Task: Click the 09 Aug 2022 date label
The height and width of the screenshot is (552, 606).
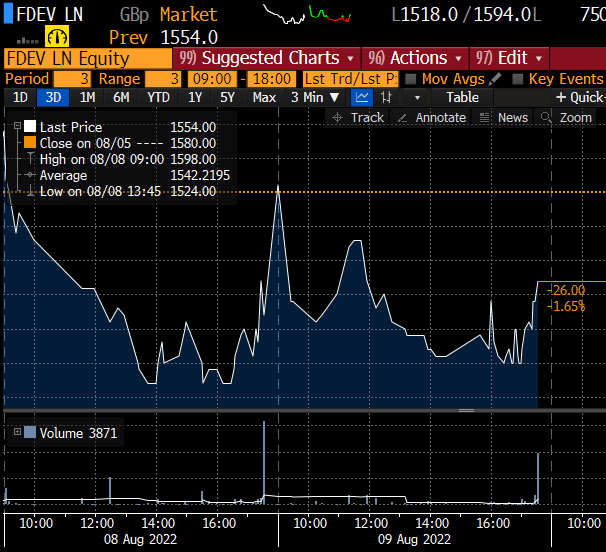Action: pos(414,539)
